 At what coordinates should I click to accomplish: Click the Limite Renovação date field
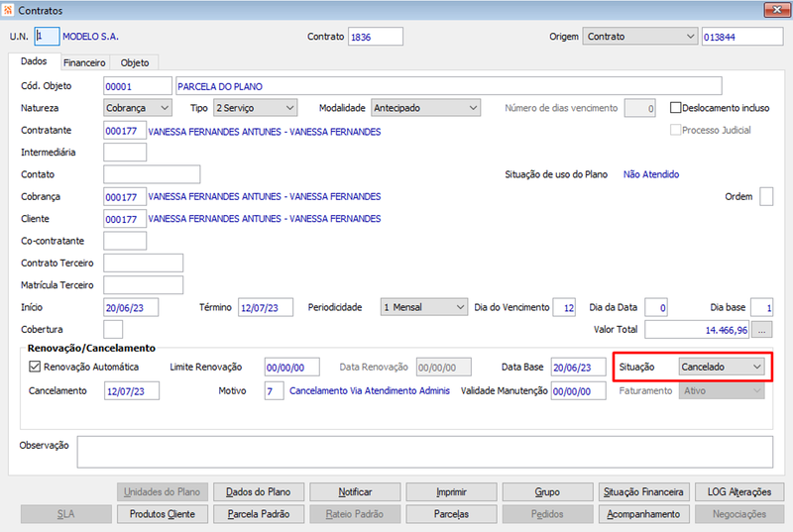click(x=291, y=367)
